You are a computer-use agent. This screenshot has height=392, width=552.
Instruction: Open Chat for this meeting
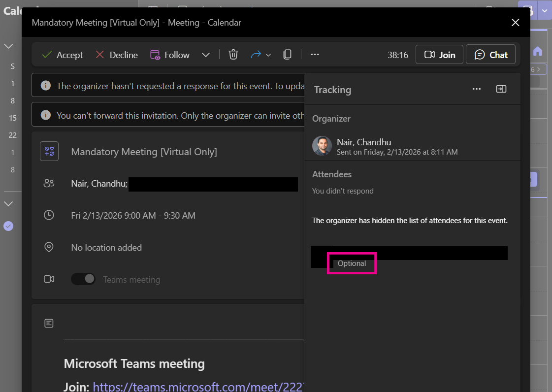(490, 55)
